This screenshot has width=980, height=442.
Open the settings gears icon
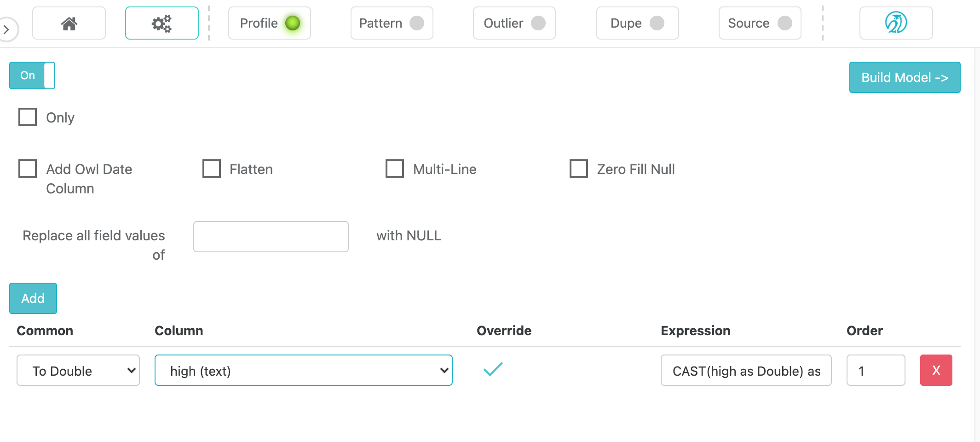click(x=161, y=23)
